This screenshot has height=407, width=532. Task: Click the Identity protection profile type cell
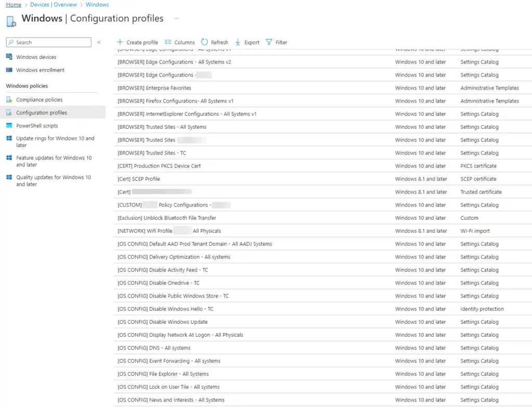pos(482,309)
